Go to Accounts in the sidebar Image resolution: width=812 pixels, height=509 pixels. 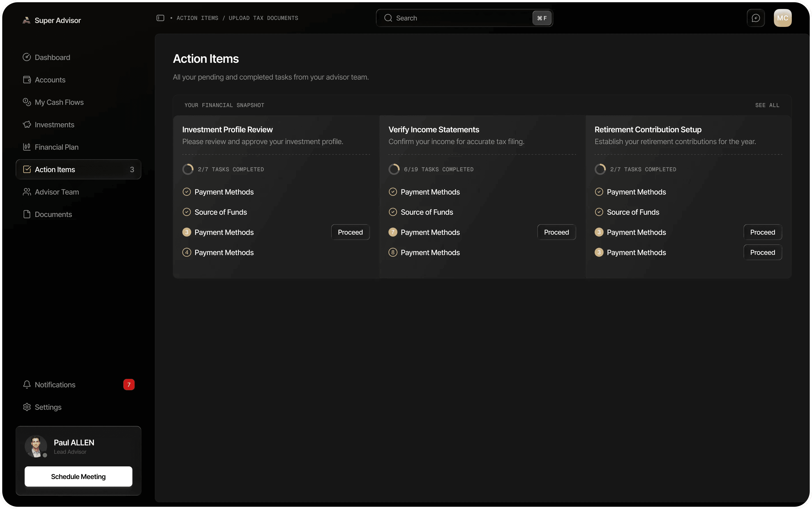coord(78,80)
